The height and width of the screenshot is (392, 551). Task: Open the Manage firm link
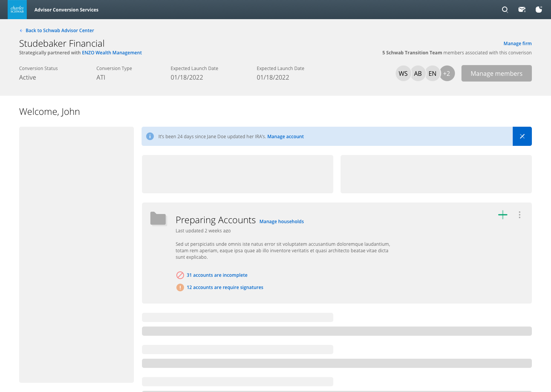coord(517,43)
